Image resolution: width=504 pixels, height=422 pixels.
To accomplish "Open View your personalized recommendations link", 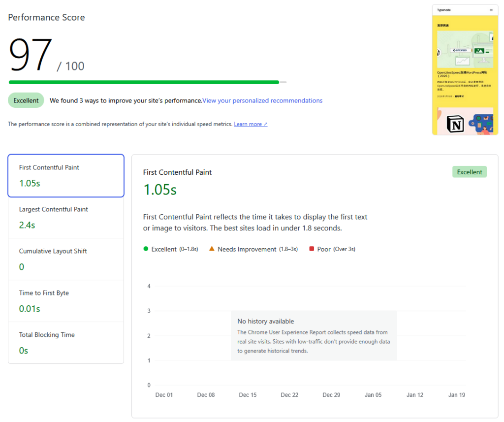I will pyautogui.click(x=262, y=100).
